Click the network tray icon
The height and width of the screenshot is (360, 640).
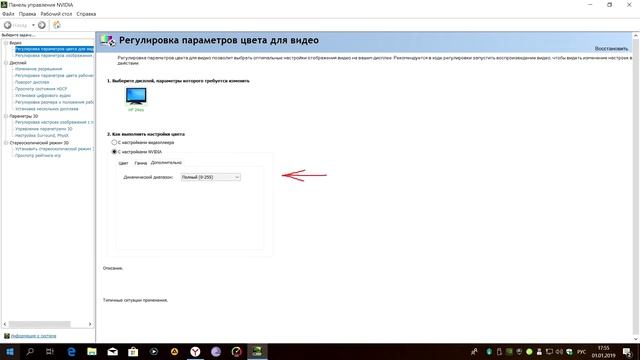(x=549, y=351)
